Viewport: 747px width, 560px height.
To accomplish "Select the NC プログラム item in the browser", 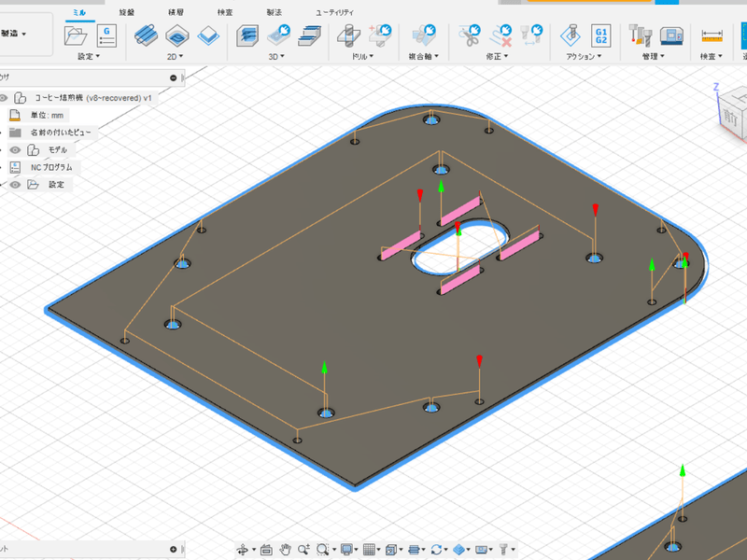I will (51, 167).
